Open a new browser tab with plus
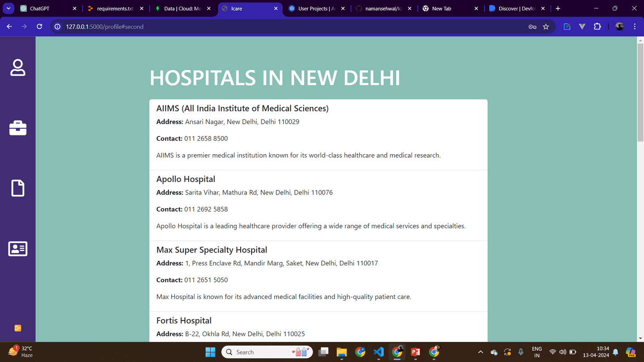Screen dimensions: 644x362 558,8
